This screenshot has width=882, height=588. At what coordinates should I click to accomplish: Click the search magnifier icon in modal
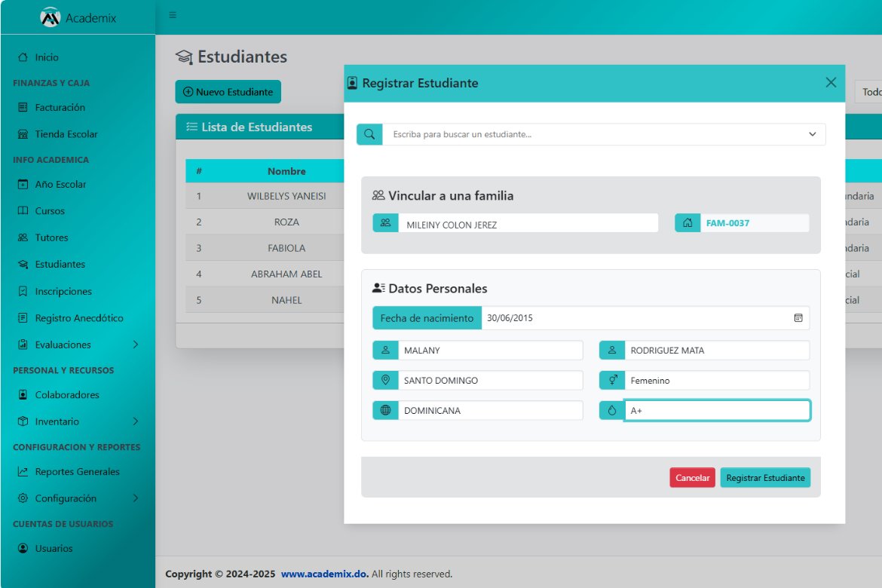pos(369,134)
